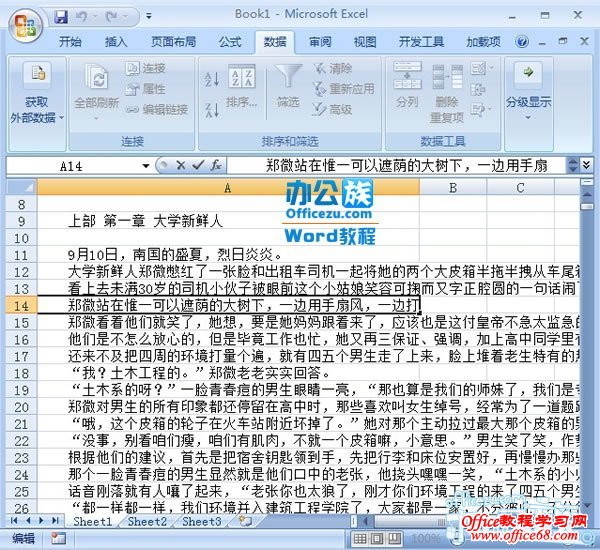Screen dimensions: 600x550
Task: Click 重新应用 filter button
Action: [x=343, y=89]
